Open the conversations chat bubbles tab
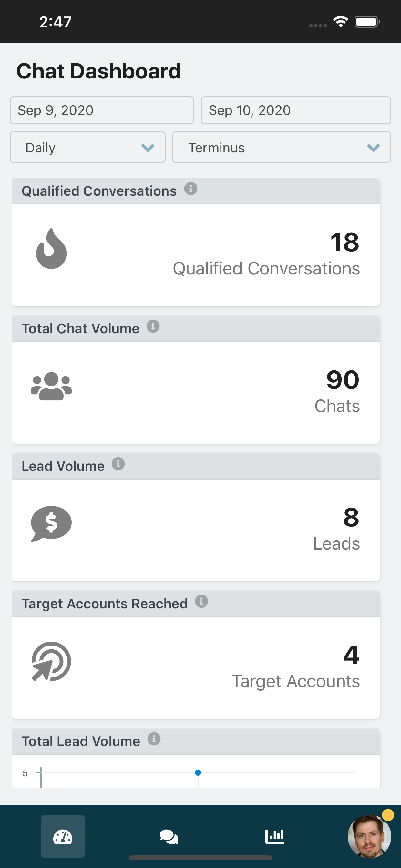Viewport: 401px width, 868px height. (x=169, y=837)
